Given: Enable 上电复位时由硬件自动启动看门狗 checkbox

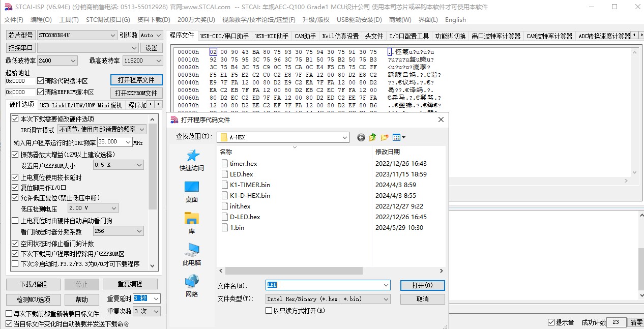Looking at the screenshot, I should pyautogui.click(x=15, y=221).
